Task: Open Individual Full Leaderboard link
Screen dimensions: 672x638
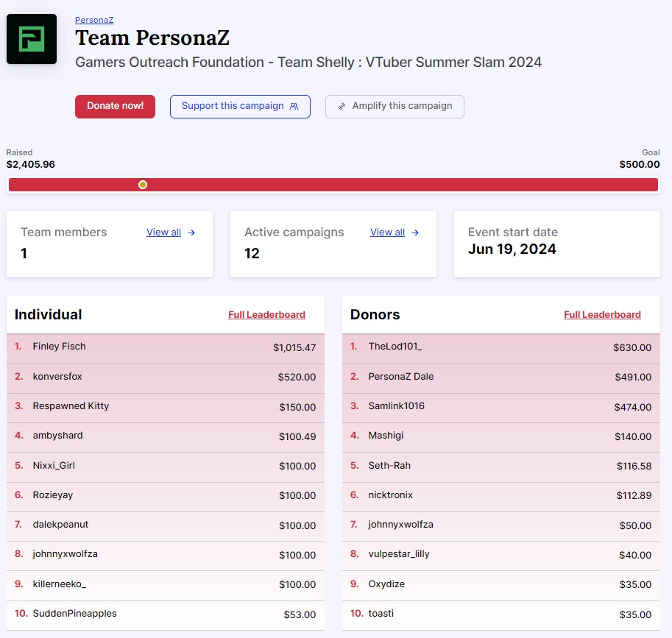Action: tap(266, 314)
